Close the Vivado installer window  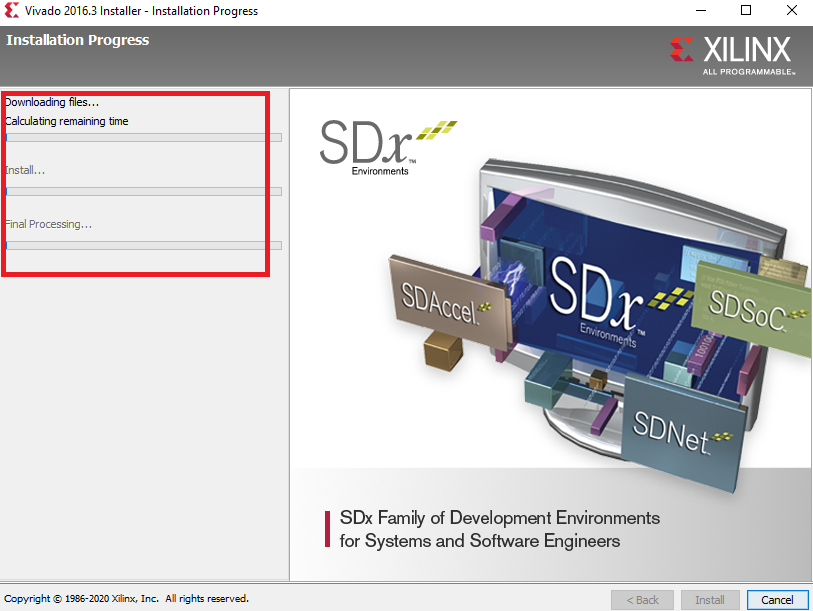point(792,10)
